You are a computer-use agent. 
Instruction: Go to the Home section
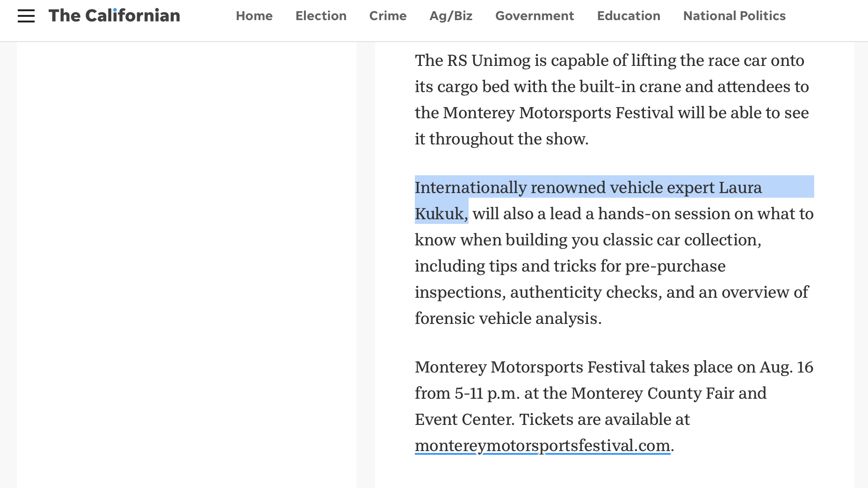(254, 16)
